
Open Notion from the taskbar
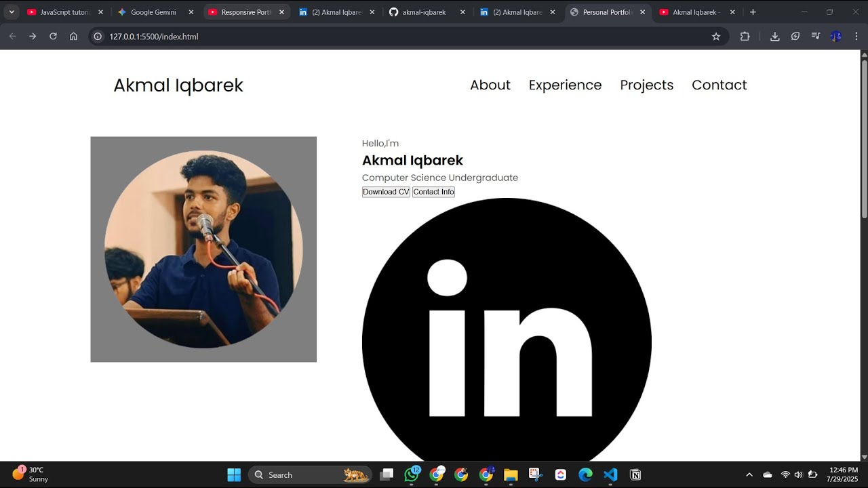[x=635, y=475]
